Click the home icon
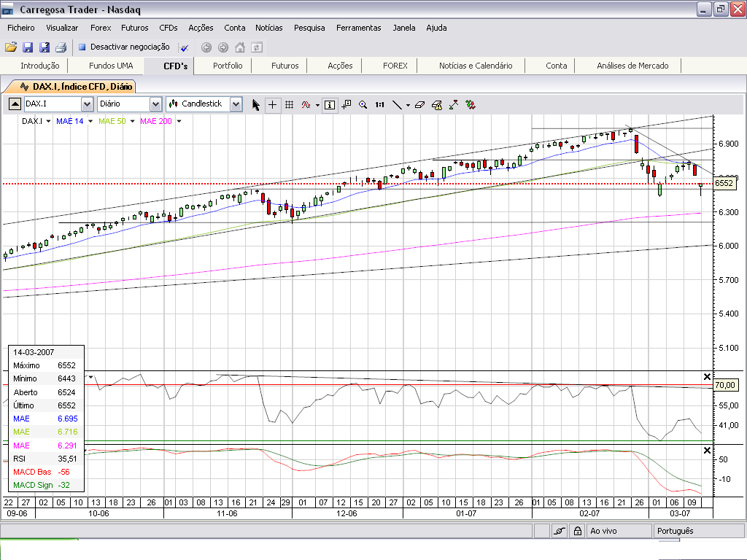The width and height of the screenshot is (747, 560). [x=240, y=47]
